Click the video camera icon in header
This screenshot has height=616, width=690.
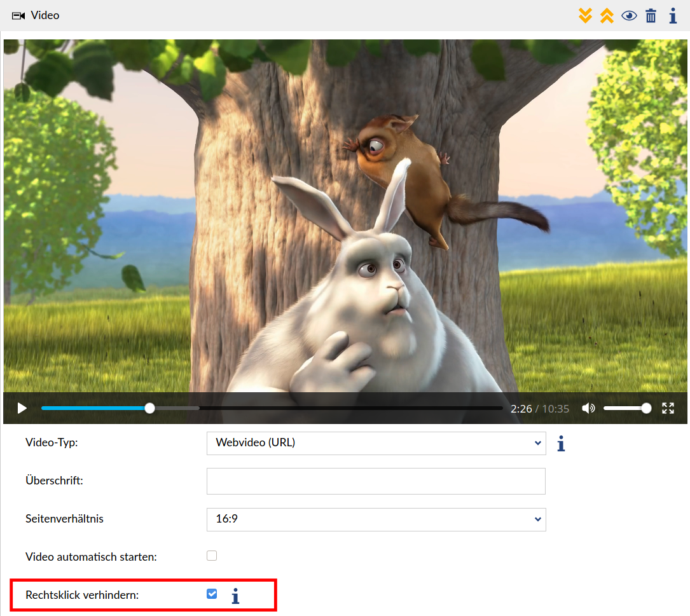click(18, 15)
